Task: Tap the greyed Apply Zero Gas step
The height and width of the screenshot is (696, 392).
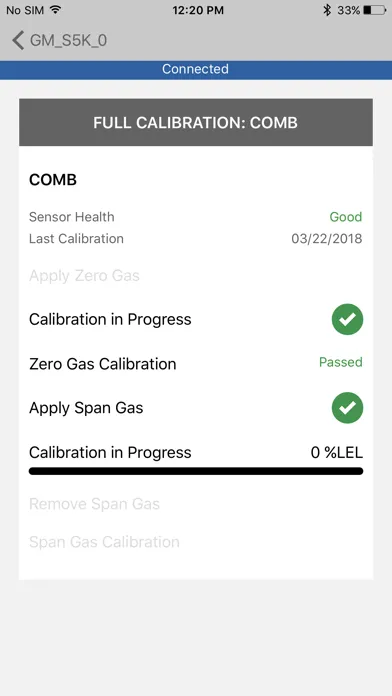Action: click(x=84, y=276)
